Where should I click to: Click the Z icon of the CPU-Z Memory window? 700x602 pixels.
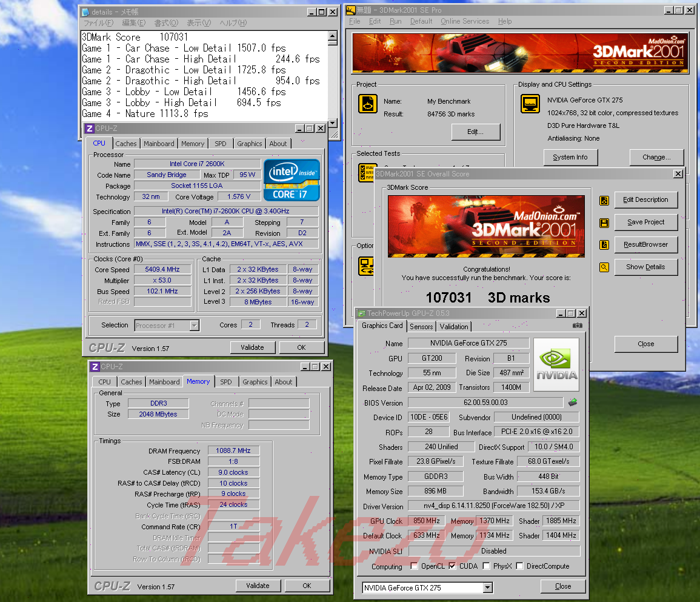(x=95, y=367)
